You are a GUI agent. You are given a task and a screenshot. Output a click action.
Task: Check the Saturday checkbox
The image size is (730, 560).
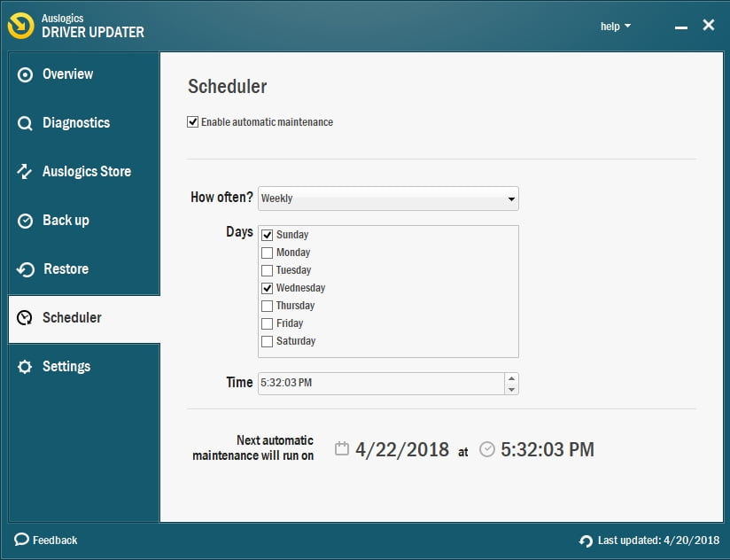point(268,341)
